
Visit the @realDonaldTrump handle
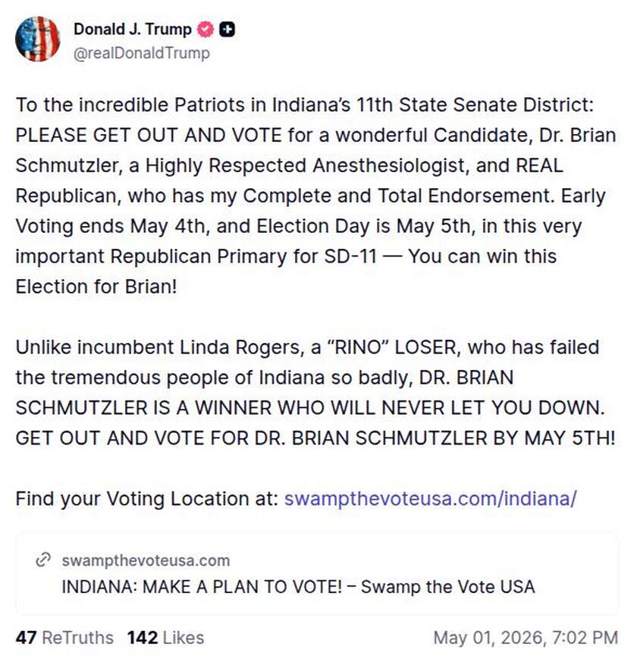[142, 53]
